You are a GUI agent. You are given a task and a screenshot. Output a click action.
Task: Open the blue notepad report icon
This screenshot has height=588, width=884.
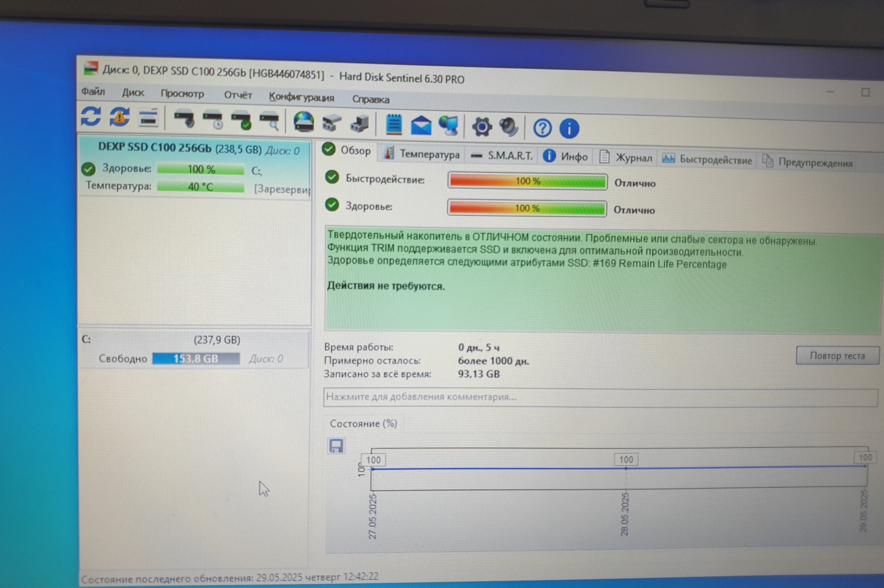[x=394, y=125]
